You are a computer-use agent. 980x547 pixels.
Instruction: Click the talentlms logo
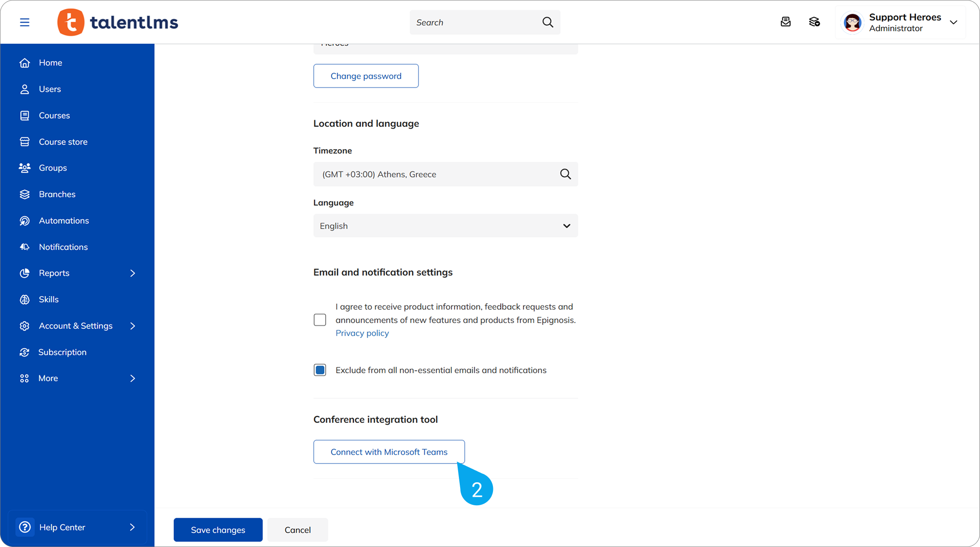pyautogui.click(x=118, y=22)
